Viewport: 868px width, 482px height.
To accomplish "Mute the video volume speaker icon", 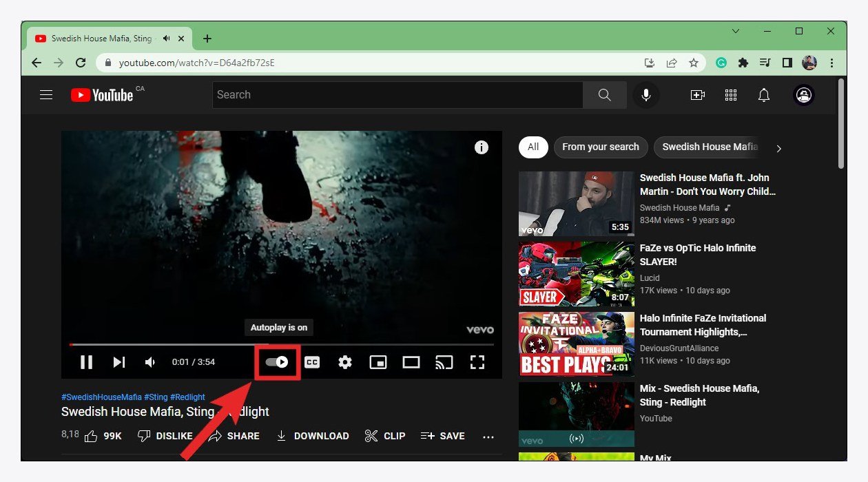I will coord(150,362).
